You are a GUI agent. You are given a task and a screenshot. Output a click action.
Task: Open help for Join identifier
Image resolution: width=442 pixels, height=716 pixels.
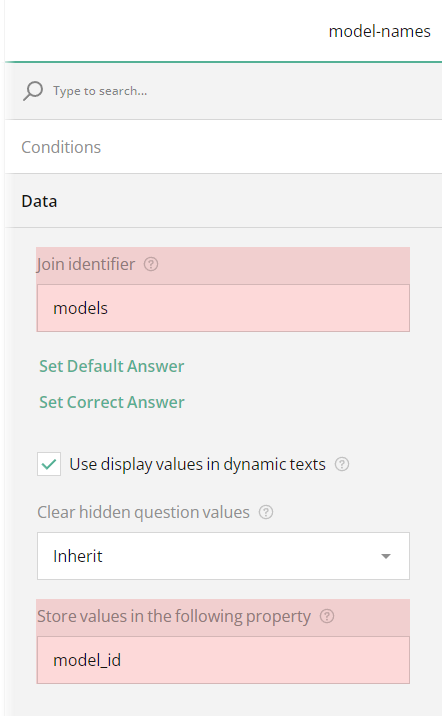tap(151, 264)
